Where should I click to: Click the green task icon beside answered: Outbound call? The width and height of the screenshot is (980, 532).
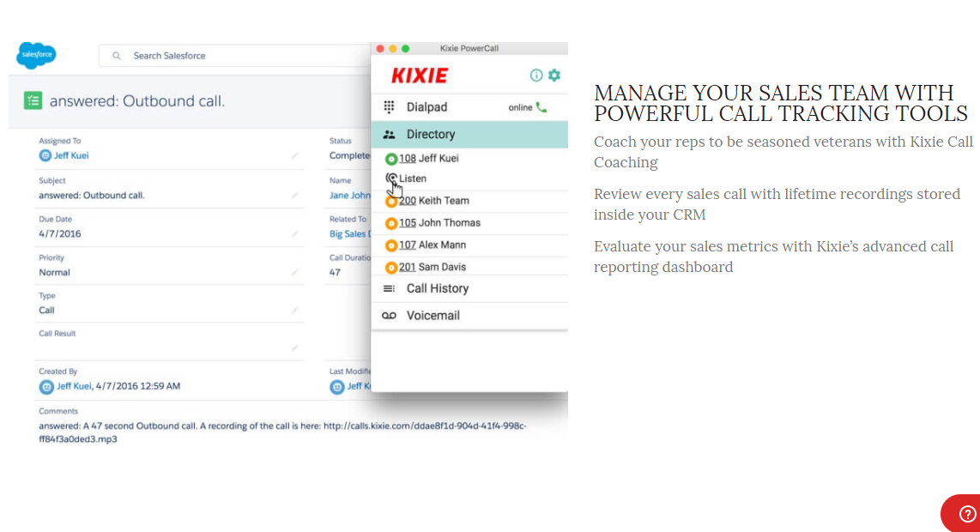[x=33, y=100]
